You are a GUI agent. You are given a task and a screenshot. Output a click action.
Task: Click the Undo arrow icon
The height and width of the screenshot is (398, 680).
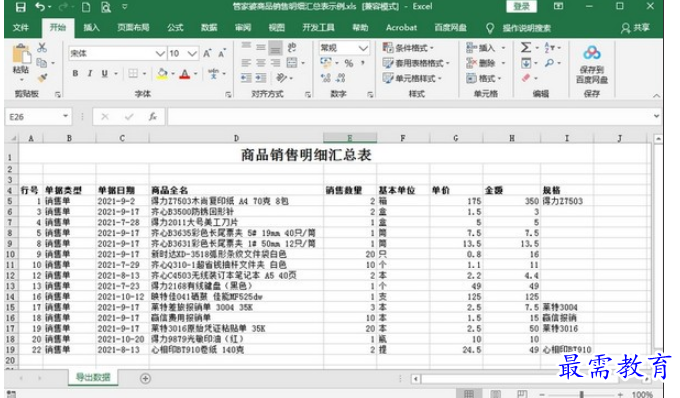(x=40, y=7)
